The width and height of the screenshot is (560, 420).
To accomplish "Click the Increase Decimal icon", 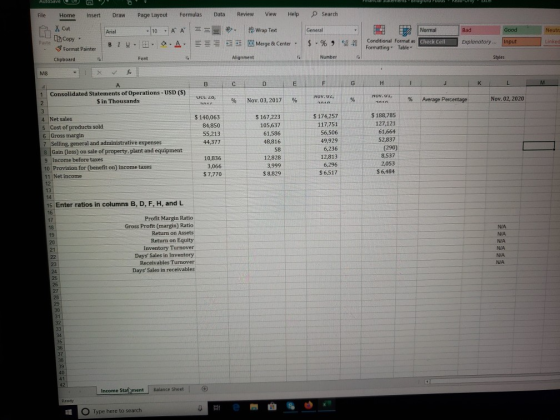I will pos(344,43).
